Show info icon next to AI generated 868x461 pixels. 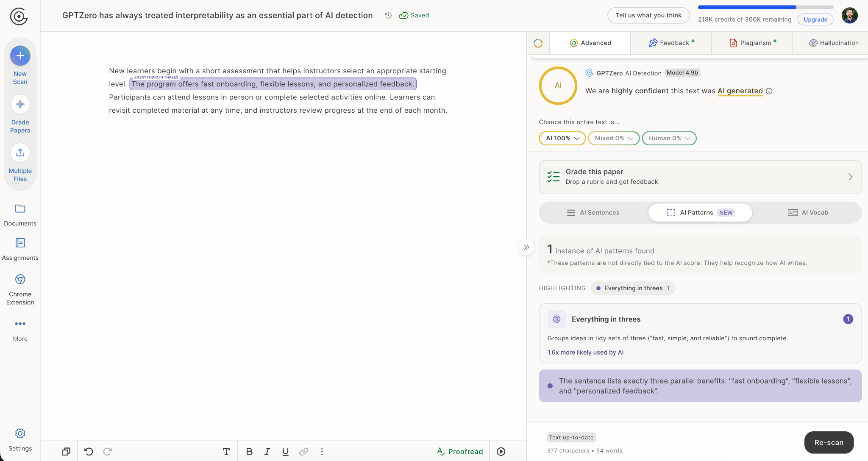pos(769,91)
